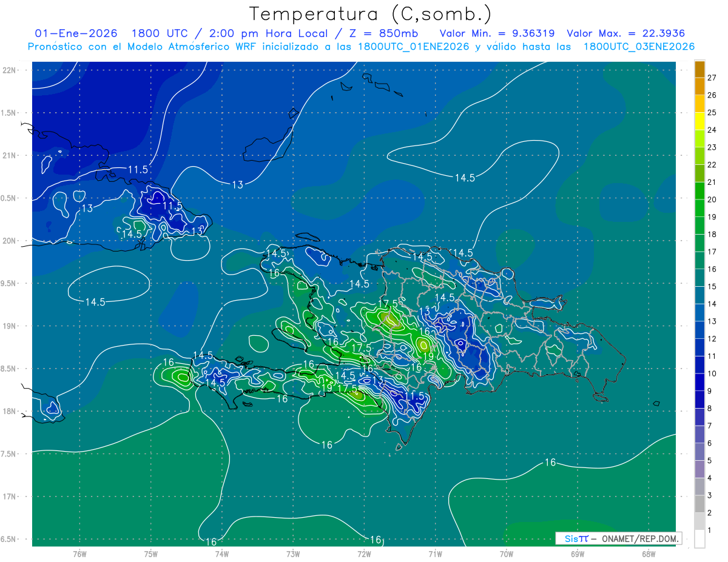This screenshot has height=562, width=728.
Task: Click the 17N latitude axis label
Action: pos(10,497)
